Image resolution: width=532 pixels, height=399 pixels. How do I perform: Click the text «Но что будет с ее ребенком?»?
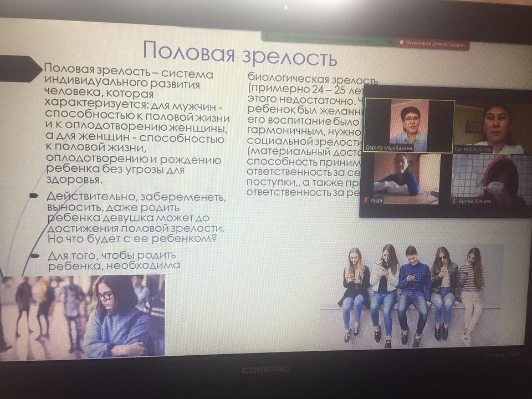(132, 238)
